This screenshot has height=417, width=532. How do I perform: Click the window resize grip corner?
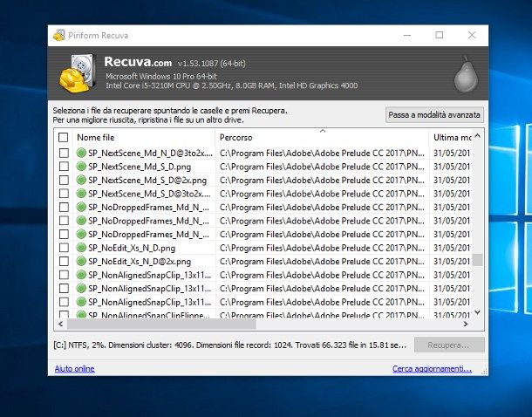click(485, 372)
